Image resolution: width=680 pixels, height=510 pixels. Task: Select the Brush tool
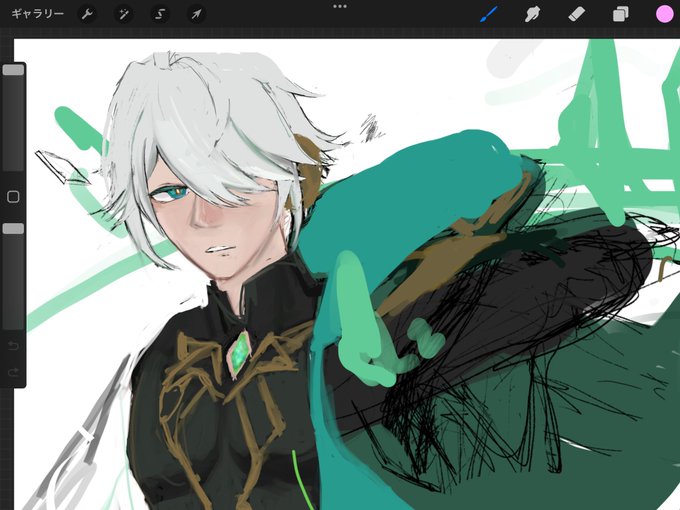click(489, 14)
